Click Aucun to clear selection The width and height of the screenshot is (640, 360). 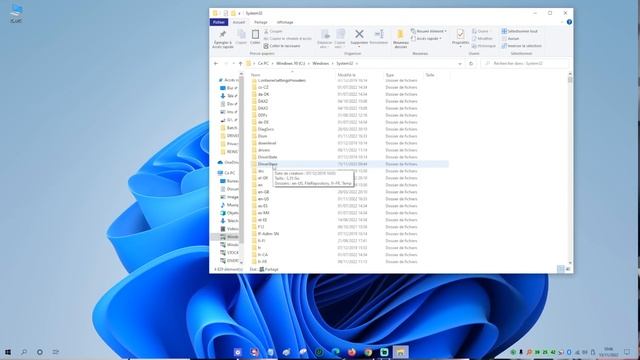click(x=510, y=39)
